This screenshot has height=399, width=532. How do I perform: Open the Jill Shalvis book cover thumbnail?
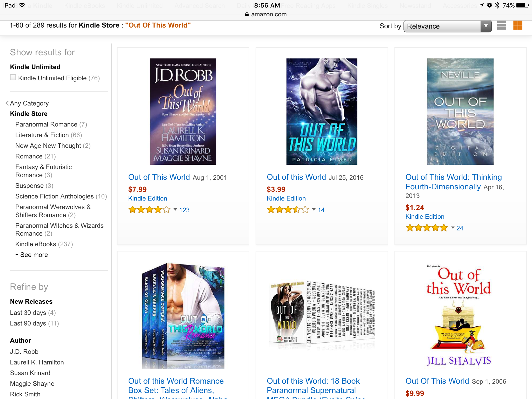(x=459, y=315)
